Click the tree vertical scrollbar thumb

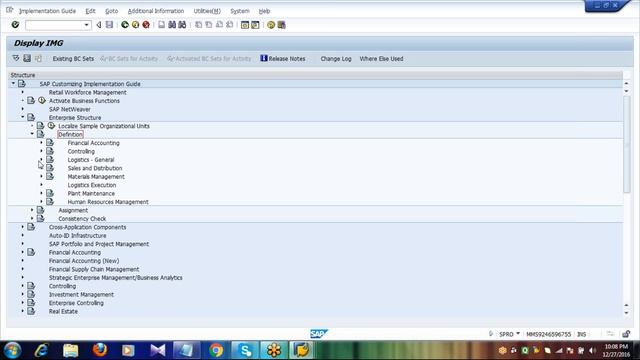627,144
